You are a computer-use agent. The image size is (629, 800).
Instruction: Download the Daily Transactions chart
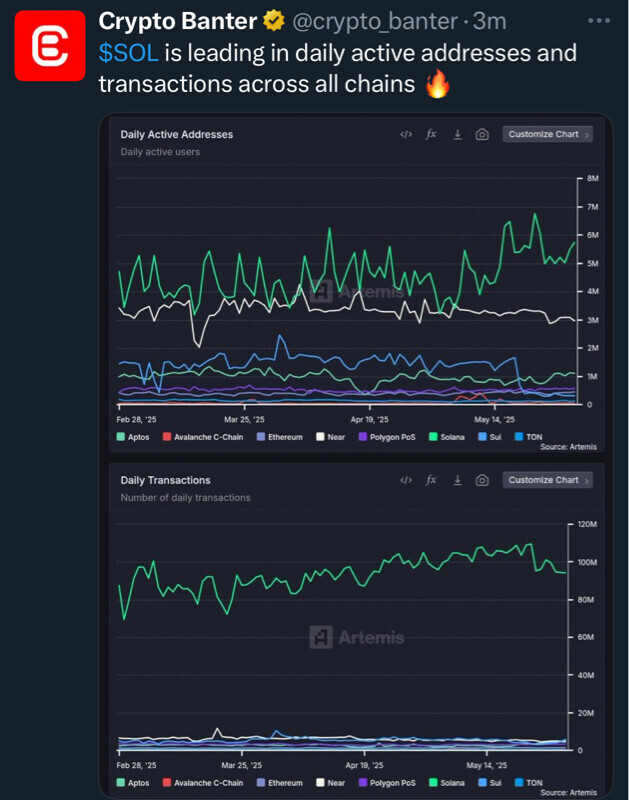[457, 480]
